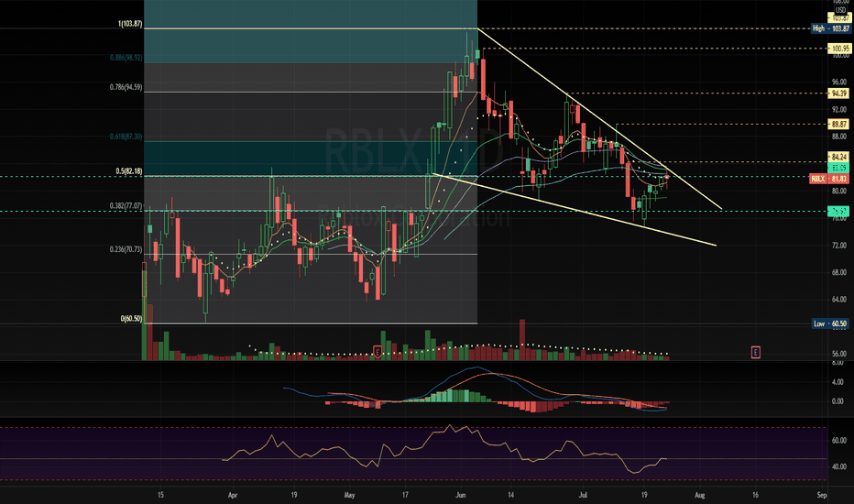Select Fibonacci level label 1(103.87)
Image resolution: width=854 pixels, height=504 pixels.
point(130,24)
